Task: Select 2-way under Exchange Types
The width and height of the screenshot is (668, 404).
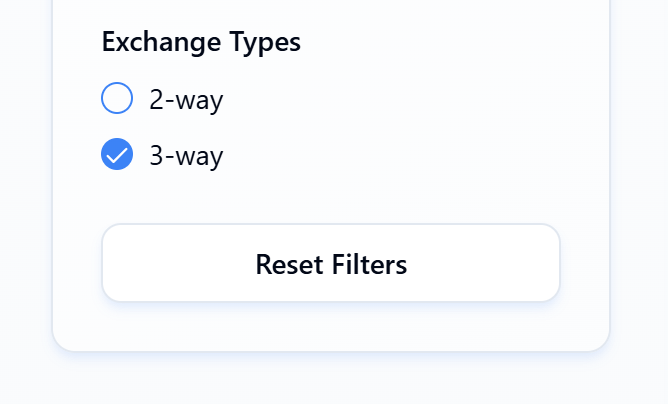Action: point(117,99)
